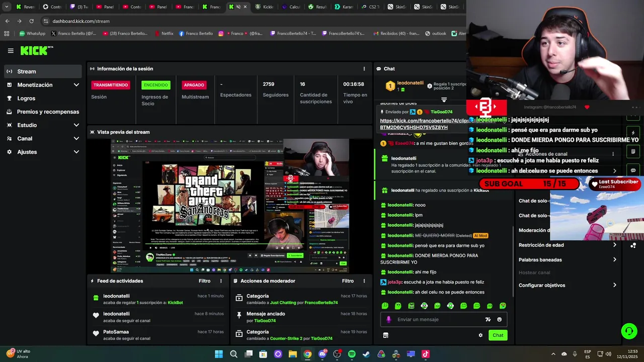This screenshot has width=644, height=362.
Task: Open the WhatsApp bookmark
Action: click(x=32, y=34)
